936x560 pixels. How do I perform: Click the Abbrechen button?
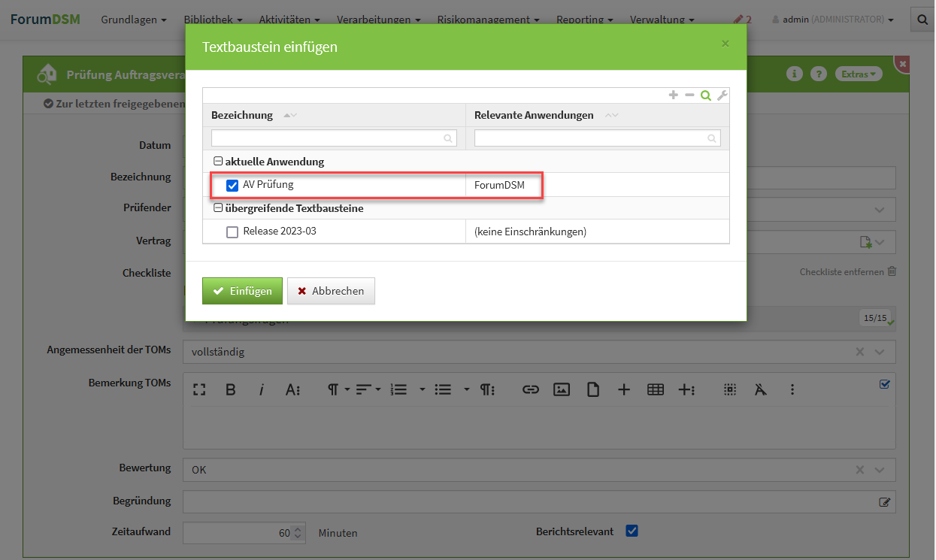tap(331, 291)
